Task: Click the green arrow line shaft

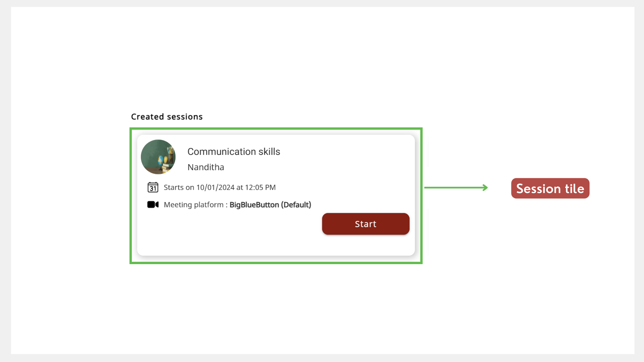Action: (x=453, y=188)
